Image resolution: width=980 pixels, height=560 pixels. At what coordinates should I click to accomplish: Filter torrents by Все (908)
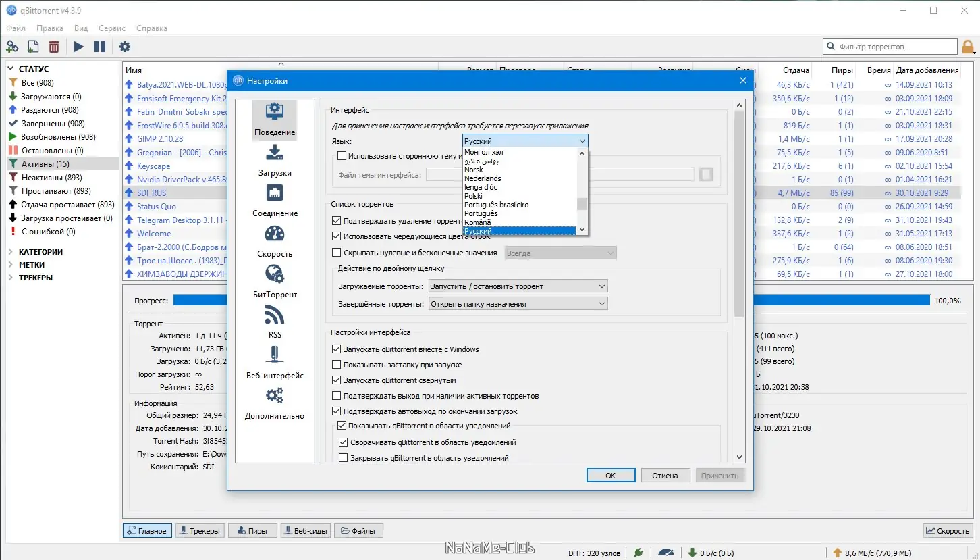[x=37, y=83]
